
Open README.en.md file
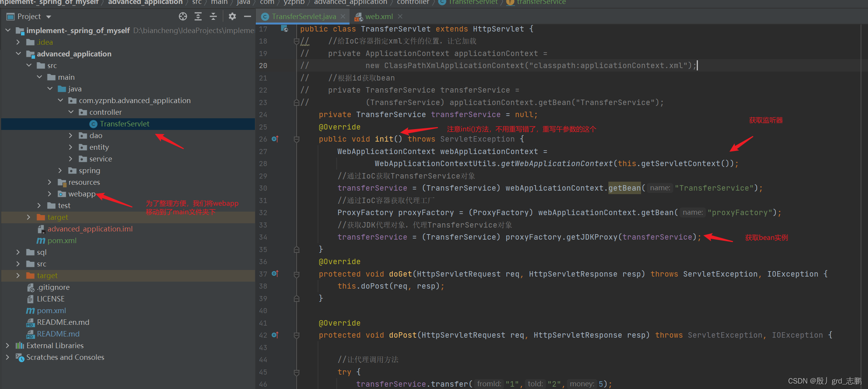point(63,322)
